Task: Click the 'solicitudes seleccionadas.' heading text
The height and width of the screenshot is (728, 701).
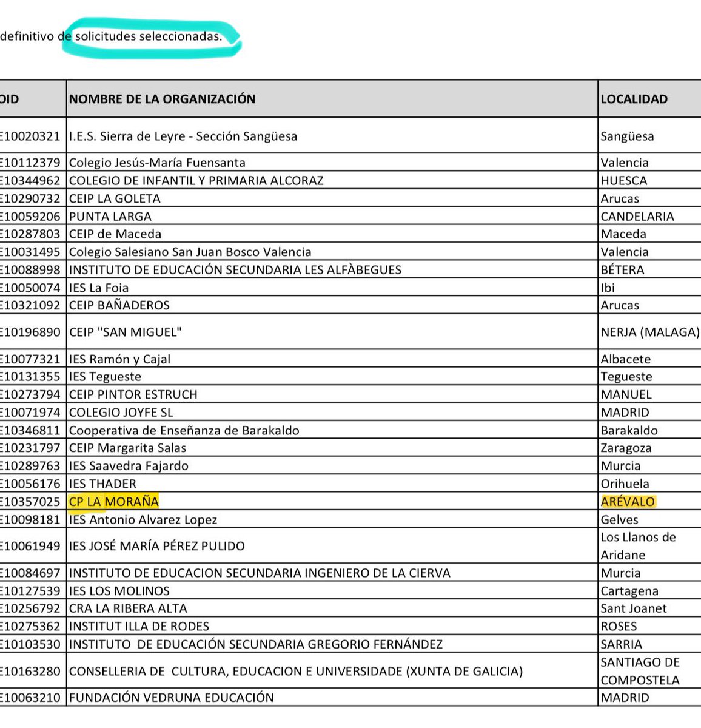Action: point(149,36)
